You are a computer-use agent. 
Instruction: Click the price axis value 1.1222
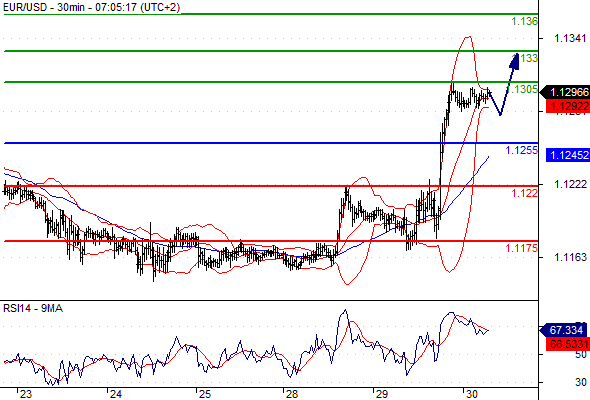(570, 184)
